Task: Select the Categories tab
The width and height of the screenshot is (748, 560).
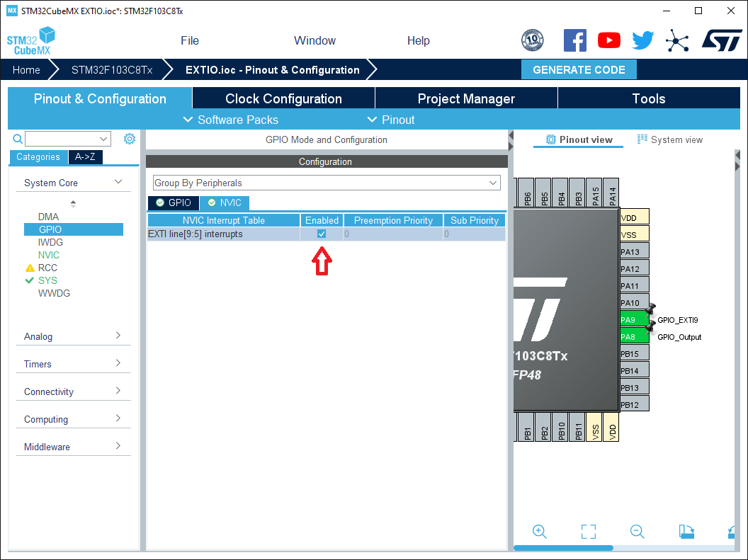Action: (x=38, y=156)
